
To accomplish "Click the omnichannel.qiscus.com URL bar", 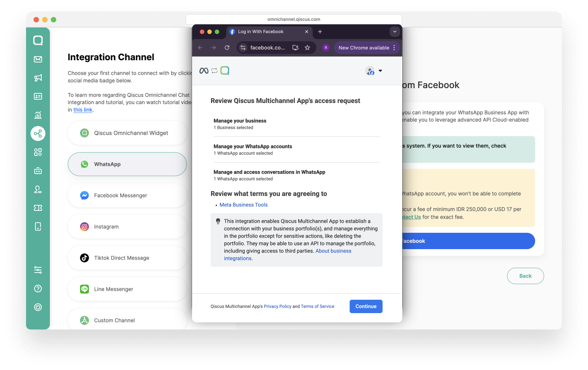I will pos(294,19).
